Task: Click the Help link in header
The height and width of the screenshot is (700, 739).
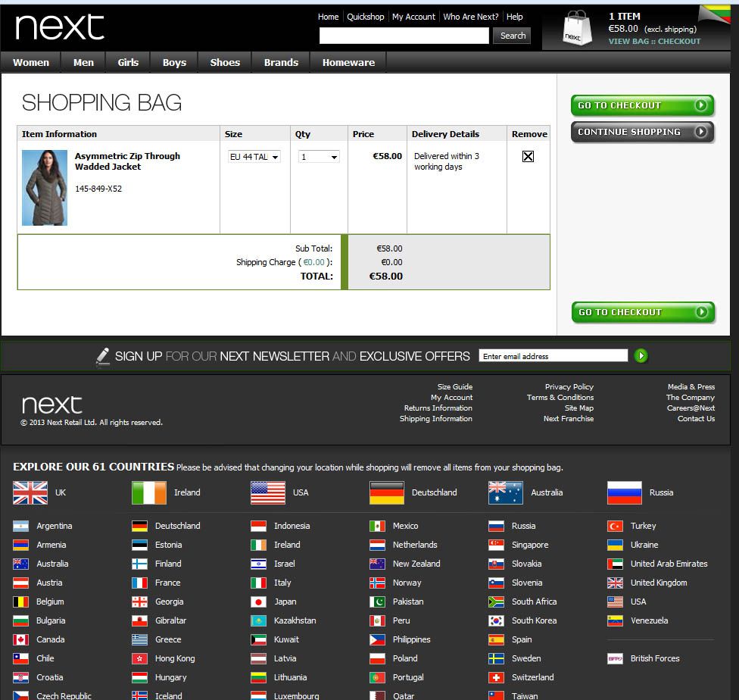Action: tap(515, 17)
